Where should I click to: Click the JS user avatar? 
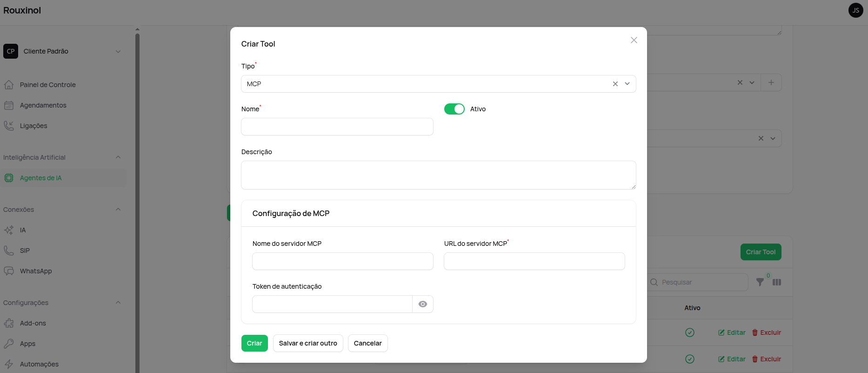[856, 10]
